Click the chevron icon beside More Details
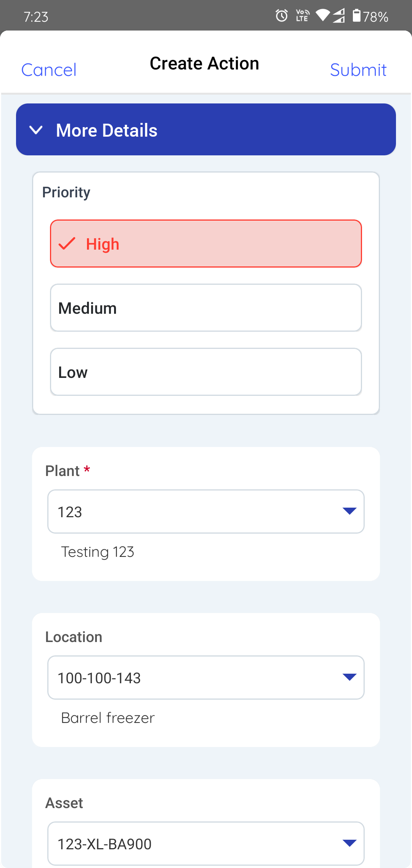412x868 pixels. pyautogui.click(x=36, y=130)
